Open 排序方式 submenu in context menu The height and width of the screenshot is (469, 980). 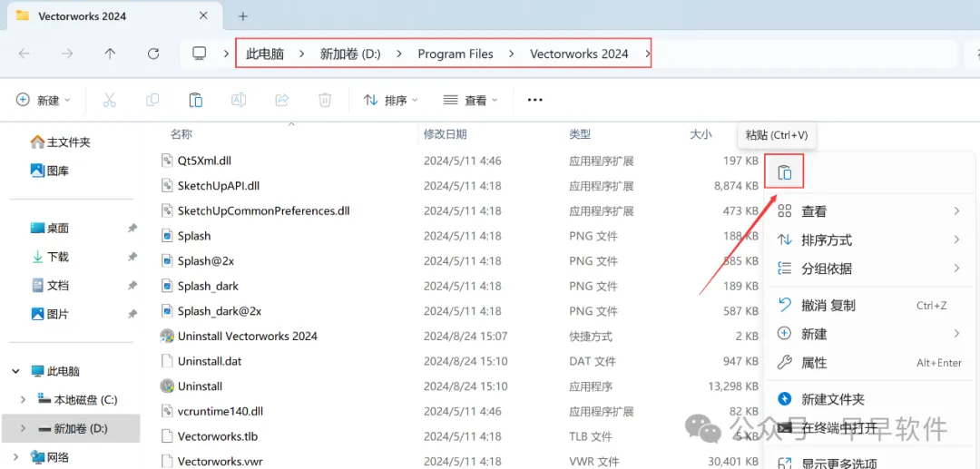point(868,240)
